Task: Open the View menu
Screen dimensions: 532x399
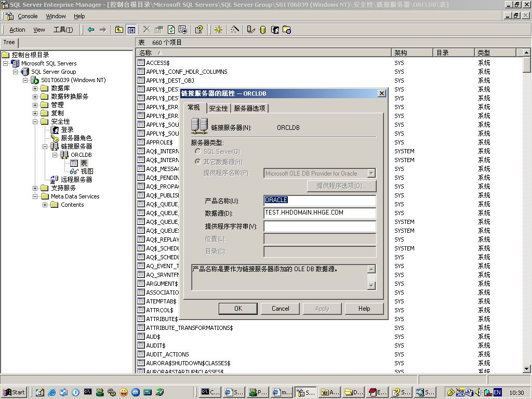Action: (39, 30)
